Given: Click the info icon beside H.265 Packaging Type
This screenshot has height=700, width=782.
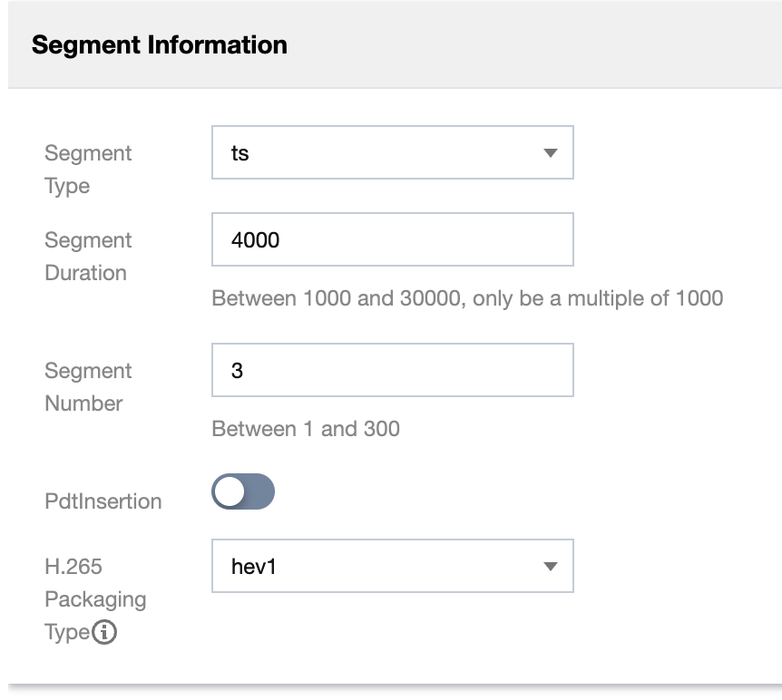Looking at the screenshot, I should pyautogui.click(x=105, y=632).
